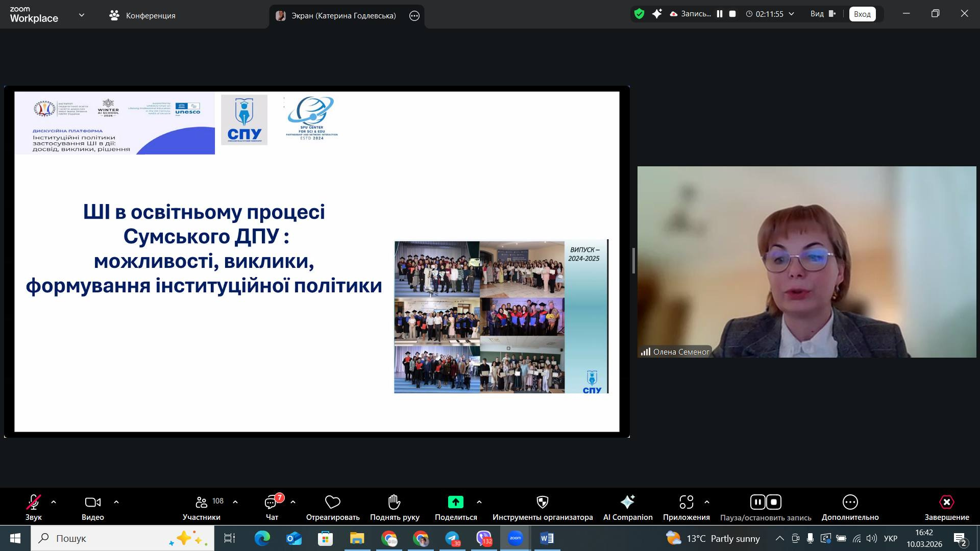Click the Вход sign-in button
This screenshot has height=551, width=980.
[x=862, y=14]
